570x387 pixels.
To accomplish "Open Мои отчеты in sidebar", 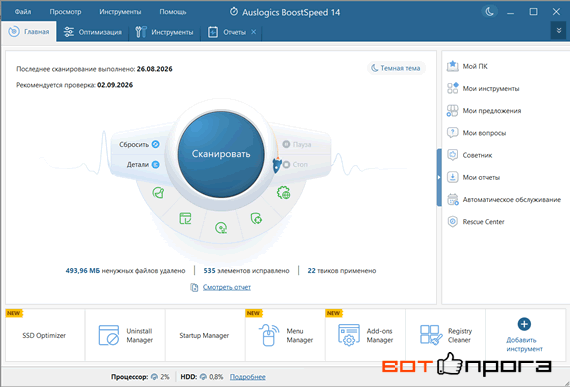I will click(x=473, y=177).
